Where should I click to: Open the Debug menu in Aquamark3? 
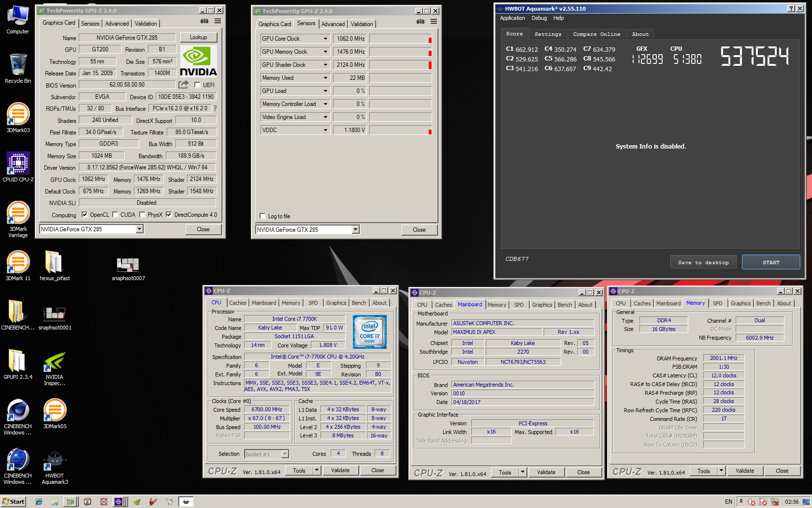[x=539, y=18]
